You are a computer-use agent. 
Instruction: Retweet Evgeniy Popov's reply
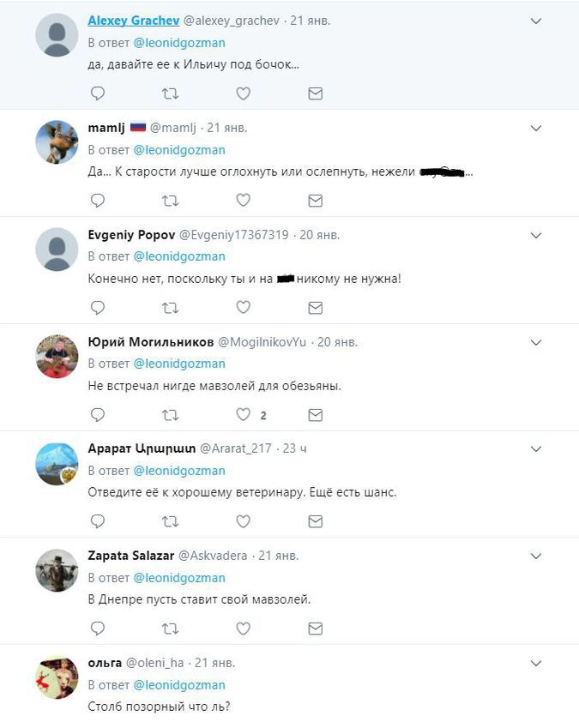[x=170, y=307]
